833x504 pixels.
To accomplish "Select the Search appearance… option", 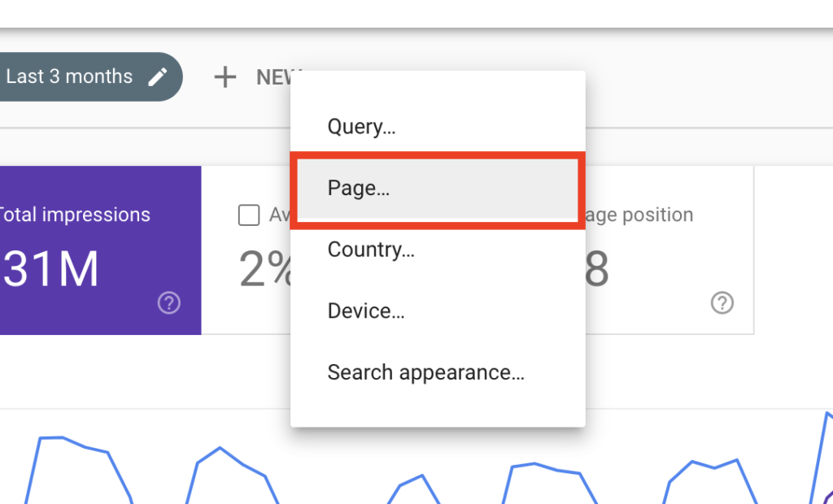I will pos(438,372).
